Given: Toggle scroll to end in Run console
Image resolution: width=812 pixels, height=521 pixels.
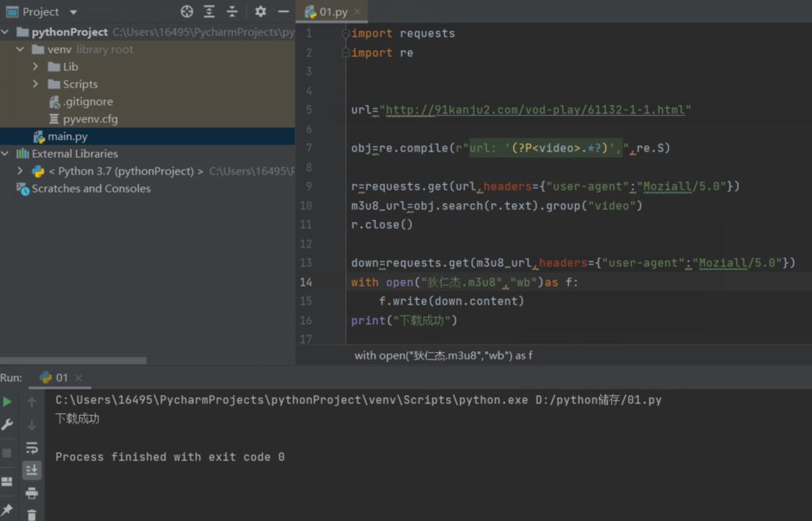Looking at the screenshot, I should click(32, 470).
